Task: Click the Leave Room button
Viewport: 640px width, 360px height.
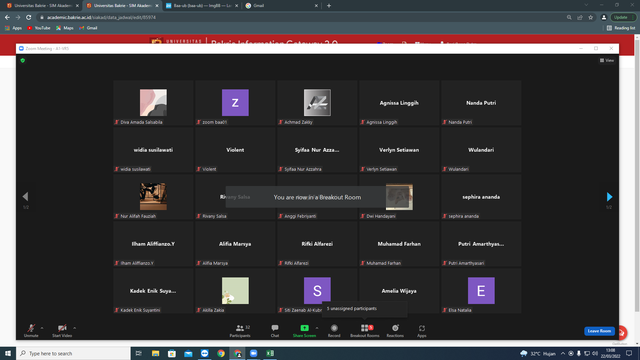Action: coord(599,331)
